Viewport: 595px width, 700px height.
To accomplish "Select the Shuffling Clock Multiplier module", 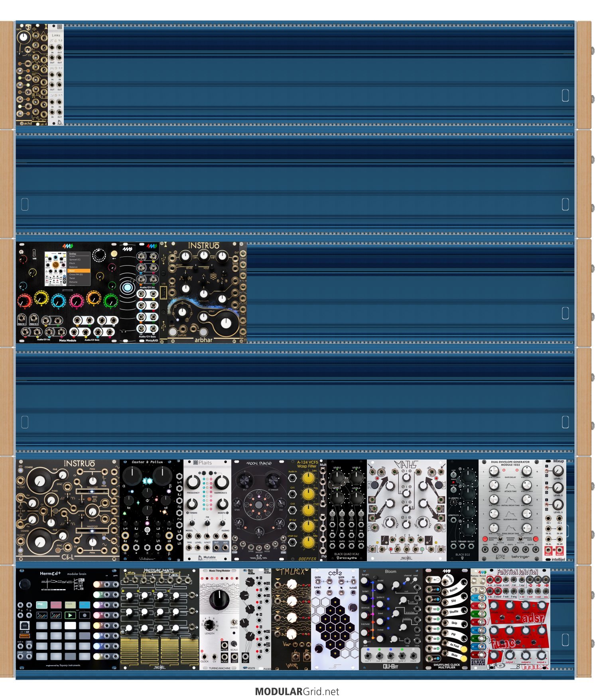I will click(x=447, y=619).
